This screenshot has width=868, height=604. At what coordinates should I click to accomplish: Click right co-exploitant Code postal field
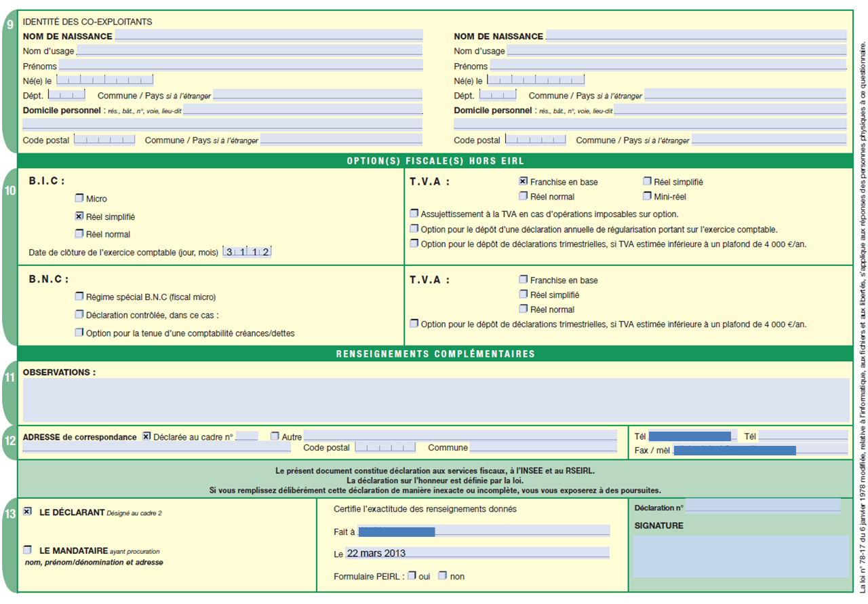(x=536, y=140)
